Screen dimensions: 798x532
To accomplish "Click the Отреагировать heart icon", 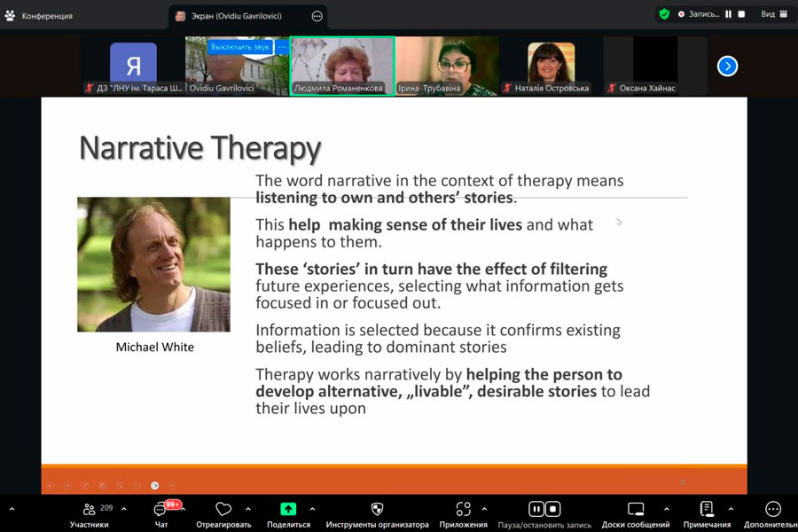I will pos(223,509).
